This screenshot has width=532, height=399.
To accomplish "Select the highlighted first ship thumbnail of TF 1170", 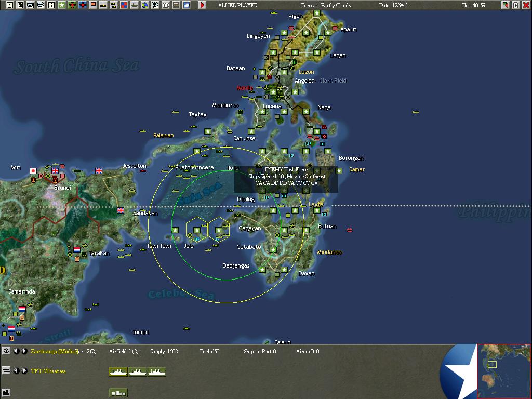I will pos(118,372).
